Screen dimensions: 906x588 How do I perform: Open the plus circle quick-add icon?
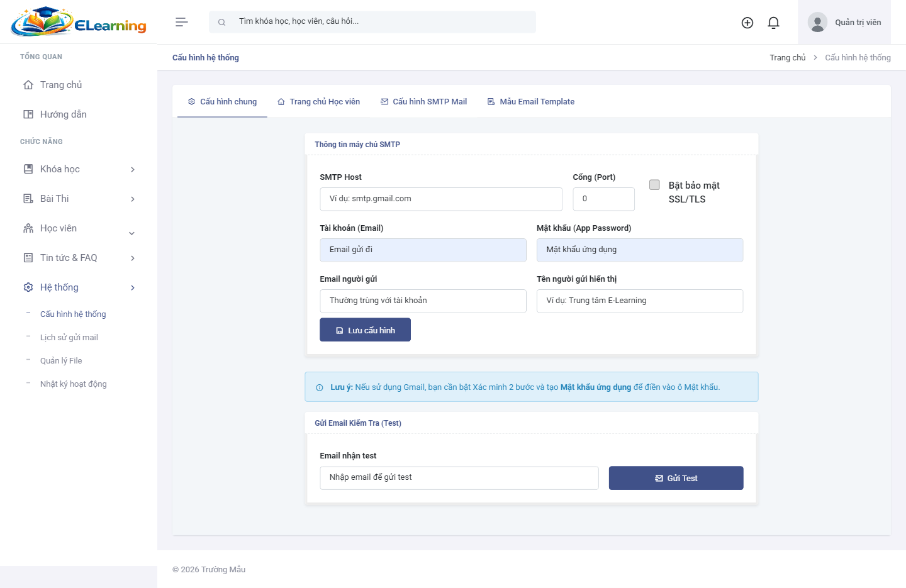(747, 23)
